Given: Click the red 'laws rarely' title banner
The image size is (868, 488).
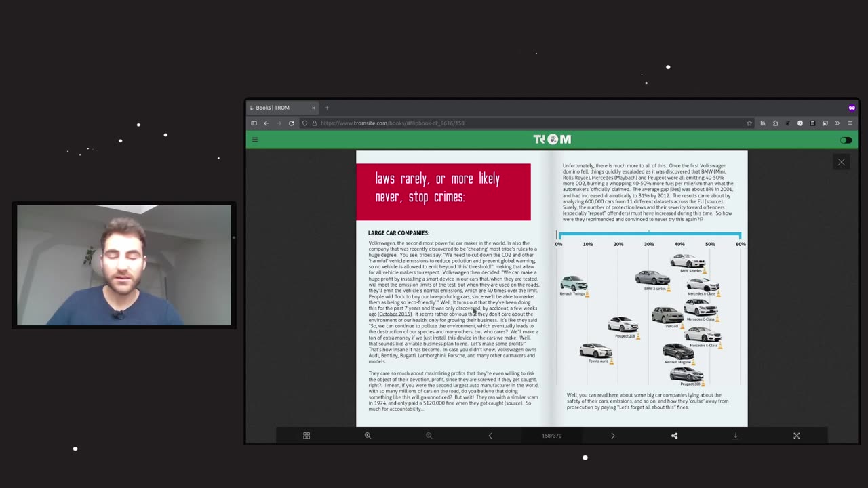Looking at the screenshot, I should click(443, 192).
